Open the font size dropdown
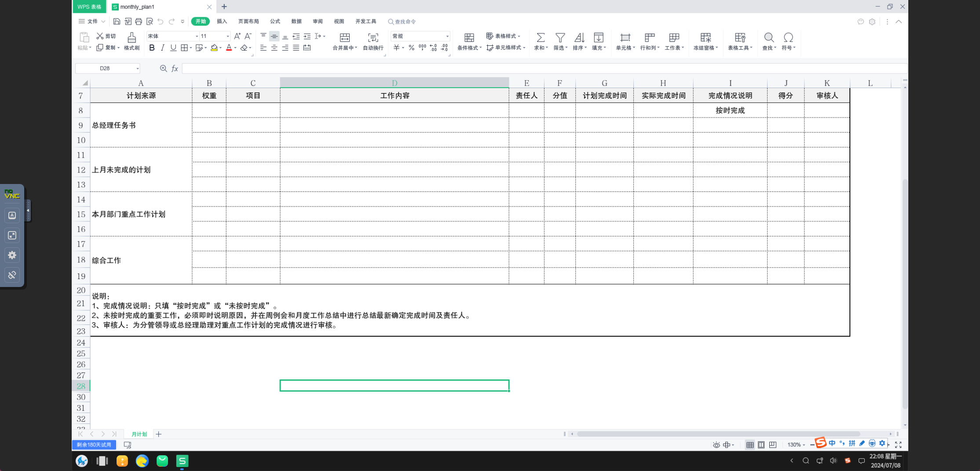 227,36
